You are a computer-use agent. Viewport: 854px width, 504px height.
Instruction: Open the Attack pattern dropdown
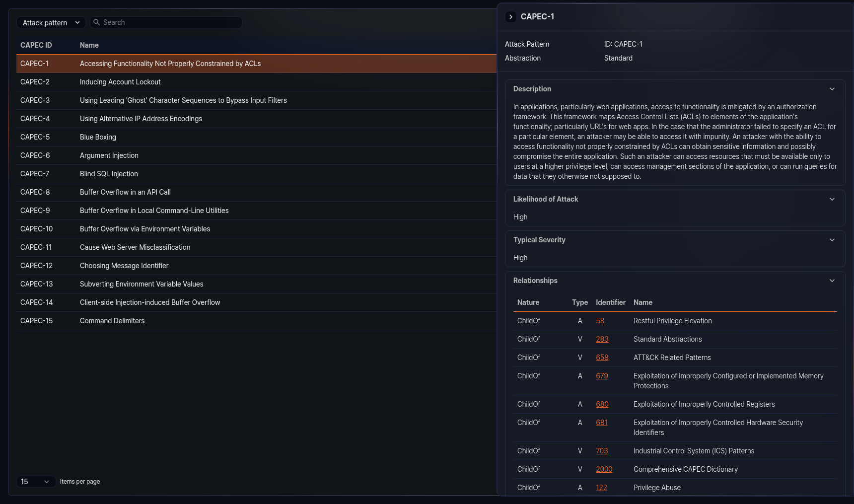pyautogui.click(x=51, y=23)
